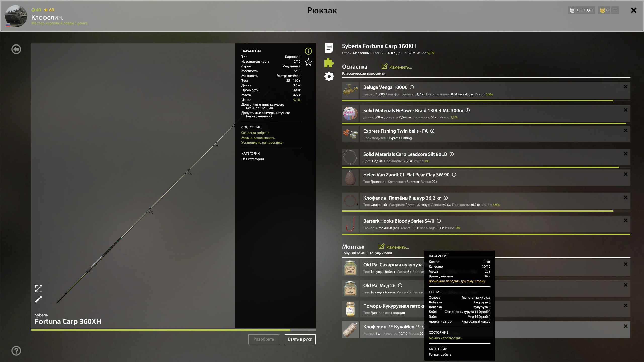Click the Leadcore Silt thumbnail

(350, 157)
